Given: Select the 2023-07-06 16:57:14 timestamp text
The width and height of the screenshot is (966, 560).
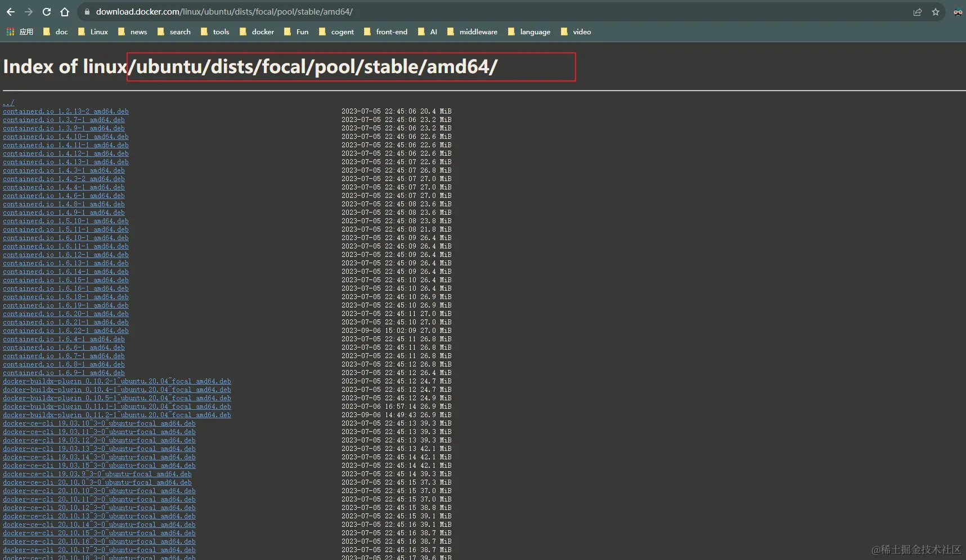Looking at the screenshot, I should (x=379, y=407).
